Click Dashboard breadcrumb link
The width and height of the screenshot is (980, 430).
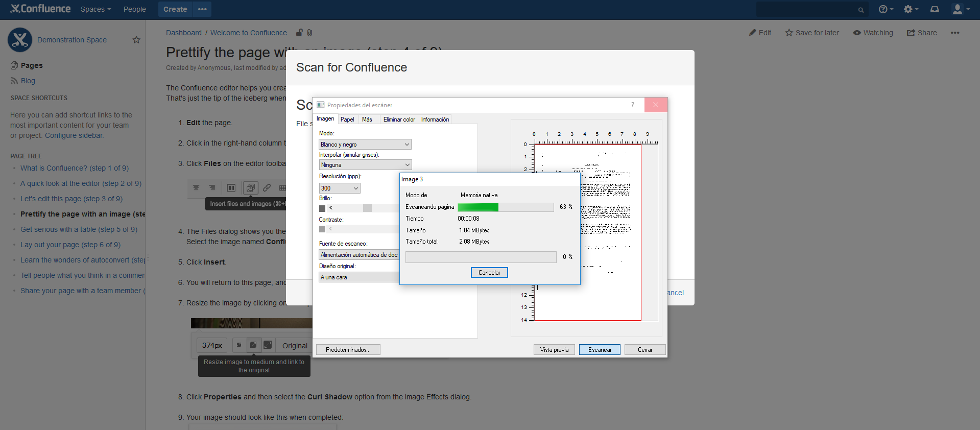[x=184, y=33]
